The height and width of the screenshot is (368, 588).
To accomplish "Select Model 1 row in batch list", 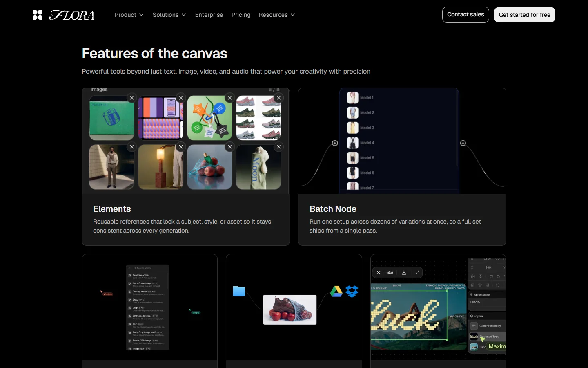I will [x=361, y=98].
